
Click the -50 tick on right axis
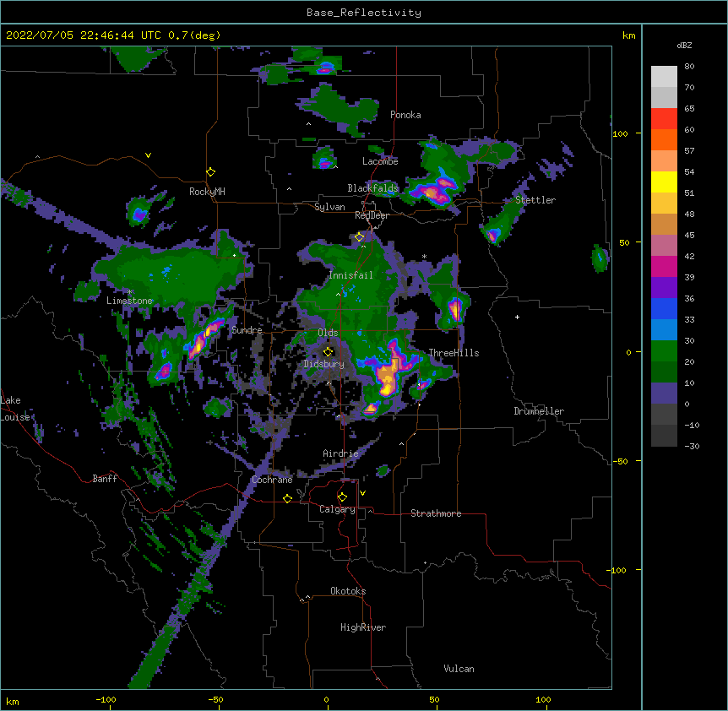(620, 461)
